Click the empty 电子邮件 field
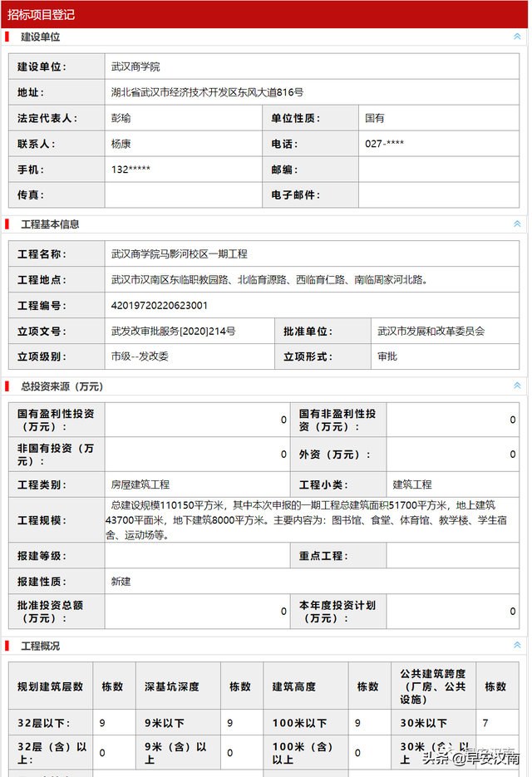 pos(439,194)
